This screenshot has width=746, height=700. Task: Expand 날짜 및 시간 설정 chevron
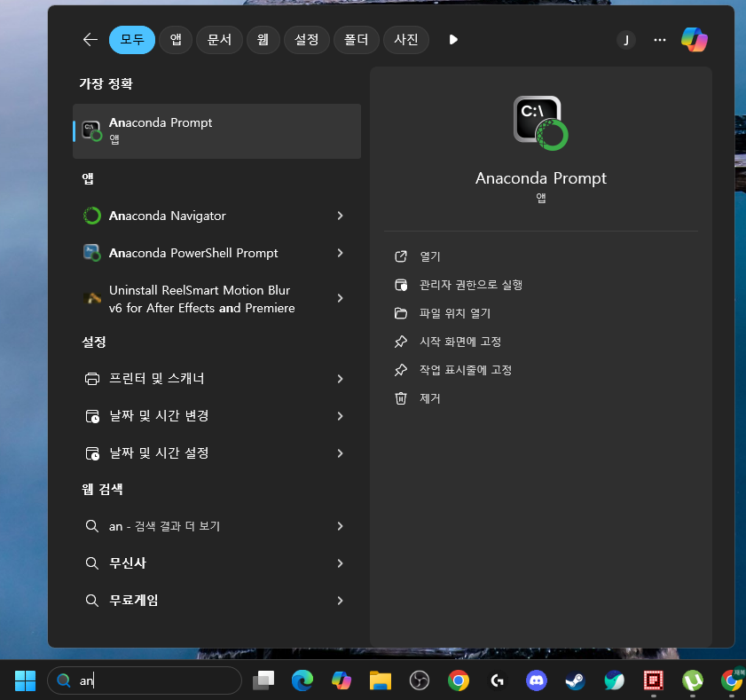click(x=340, y=453)
